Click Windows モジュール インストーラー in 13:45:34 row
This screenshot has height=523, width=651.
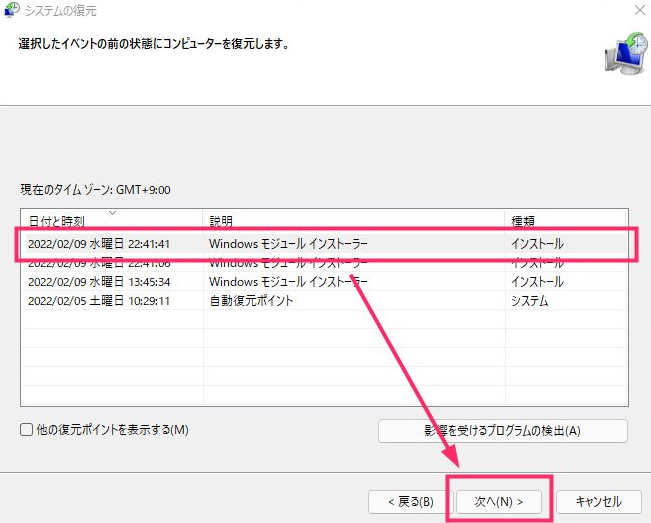pos(288,282)
